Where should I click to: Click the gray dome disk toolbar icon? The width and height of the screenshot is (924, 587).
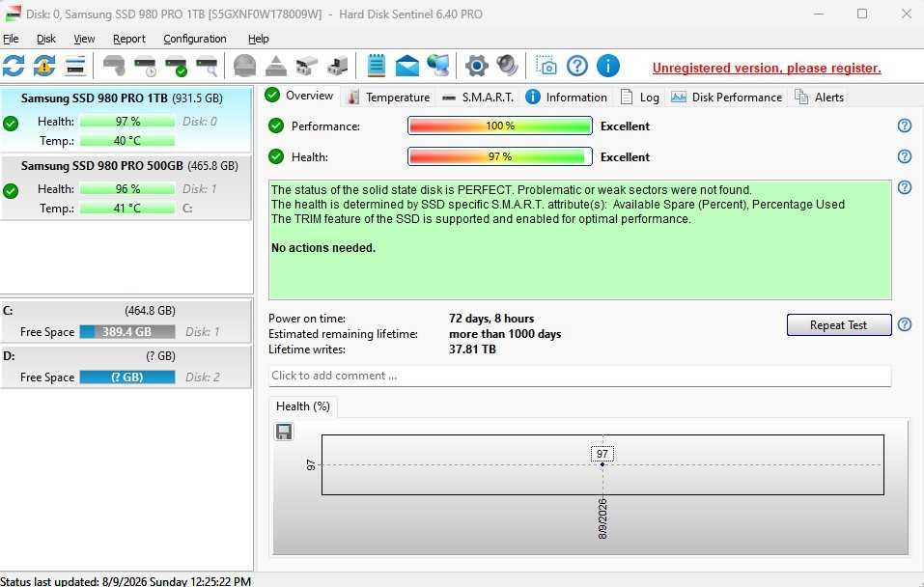[244, 66]
